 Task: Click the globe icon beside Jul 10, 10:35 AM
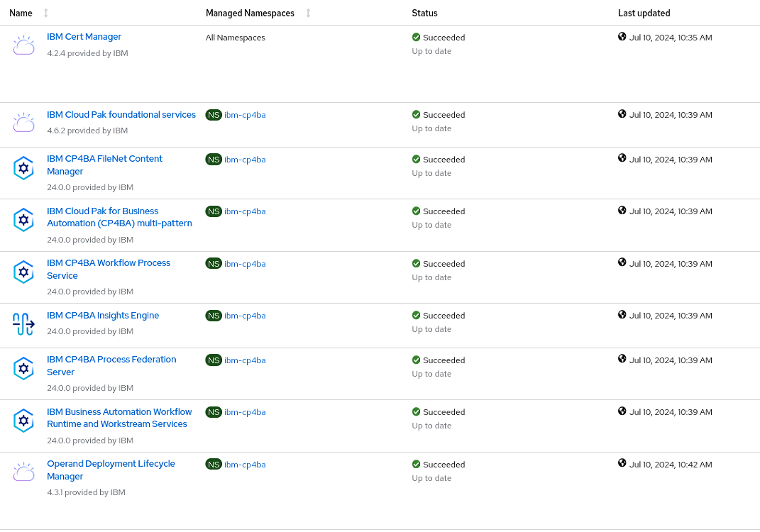click(x=622, y=36)
